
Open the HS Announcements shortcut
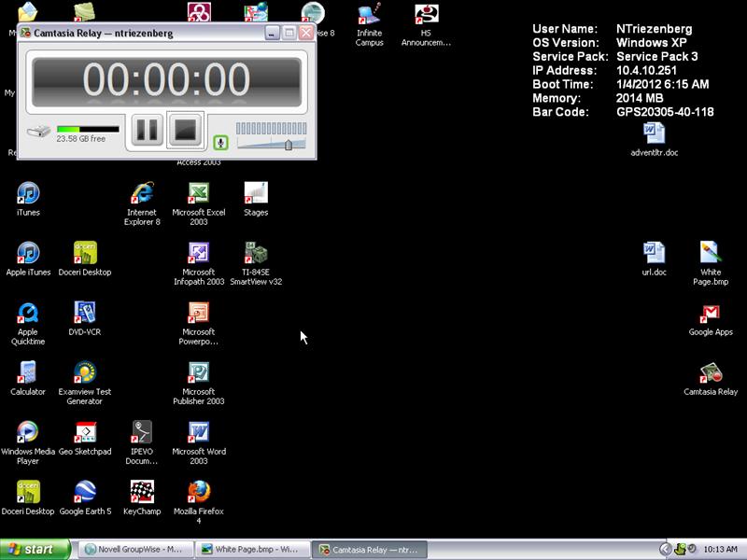tap(426, 24)
